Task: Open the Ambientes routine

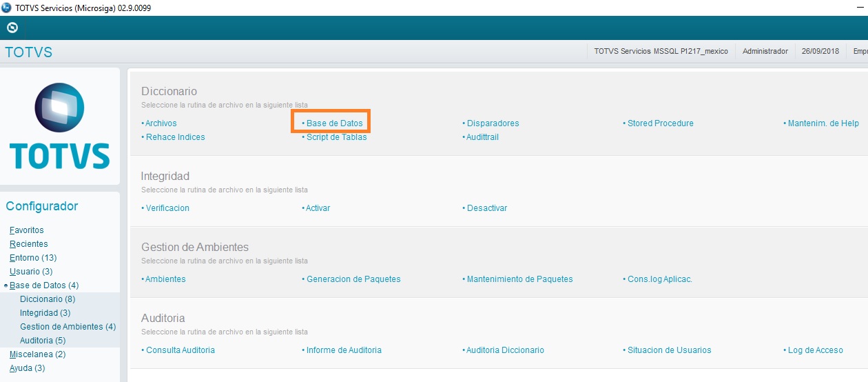Action: click(x=165, y=279)
